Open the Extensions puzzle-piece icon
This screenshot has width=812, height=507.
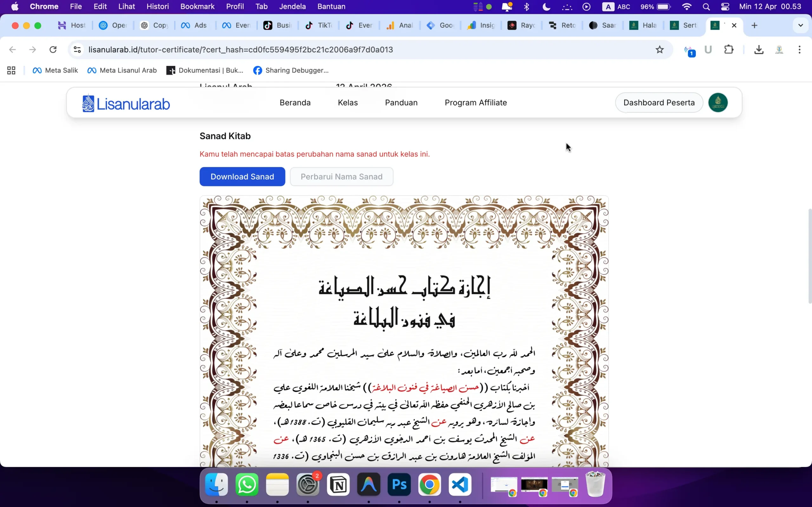tap(730, 49)
